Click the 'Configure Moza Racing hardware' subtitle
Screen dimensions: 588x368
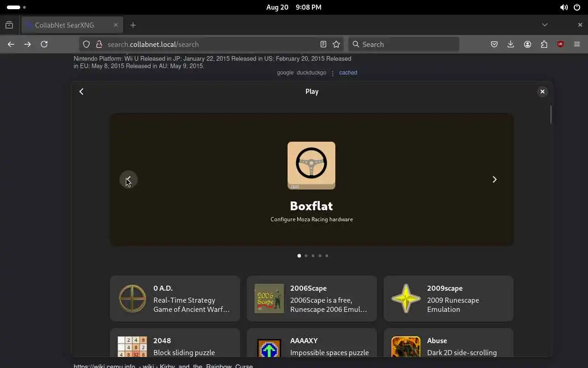(311, 219)
